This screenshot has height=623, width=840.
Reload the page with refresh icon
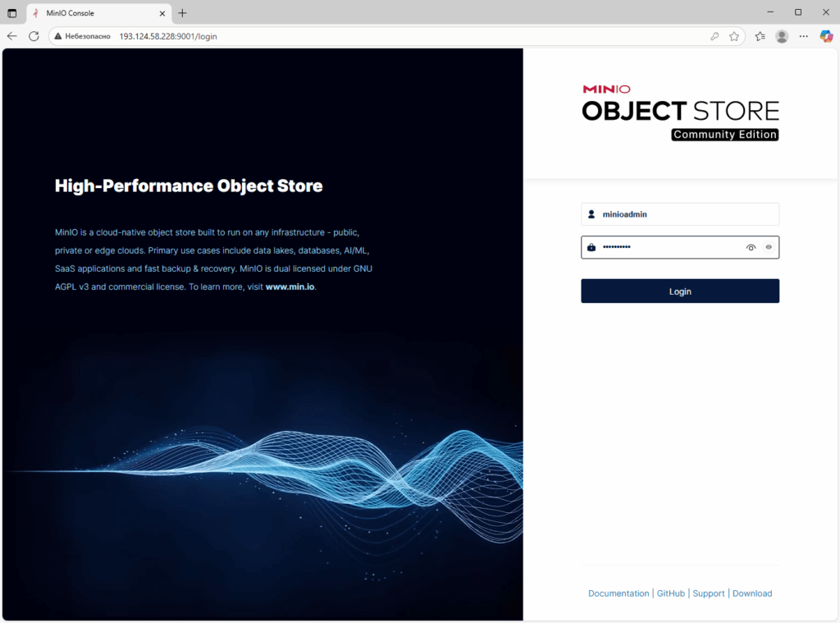[34, 36]
